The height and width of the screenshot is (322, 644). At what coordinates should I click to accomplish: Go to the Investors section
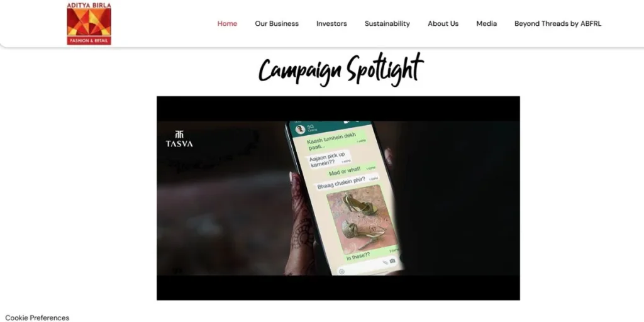coord(331,23)
